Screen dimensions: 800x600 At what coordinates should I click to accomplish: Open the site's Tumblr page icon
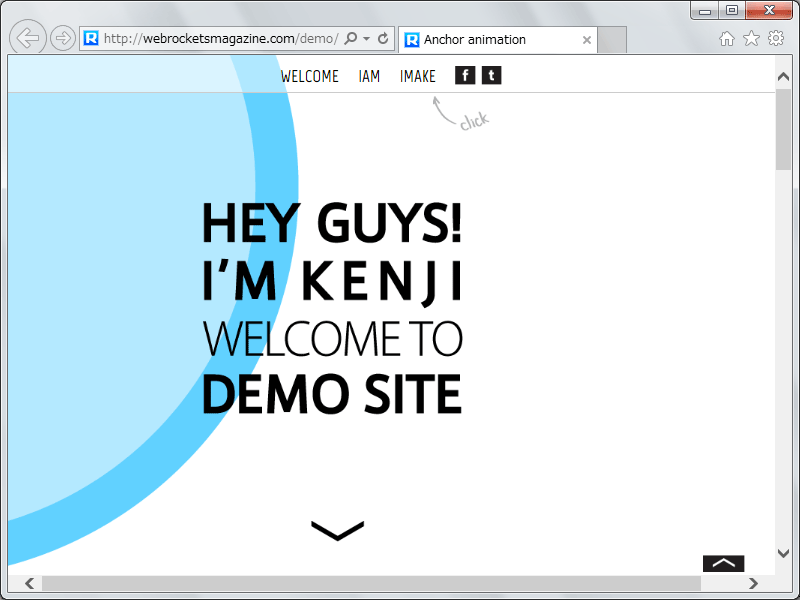(491, 74)
